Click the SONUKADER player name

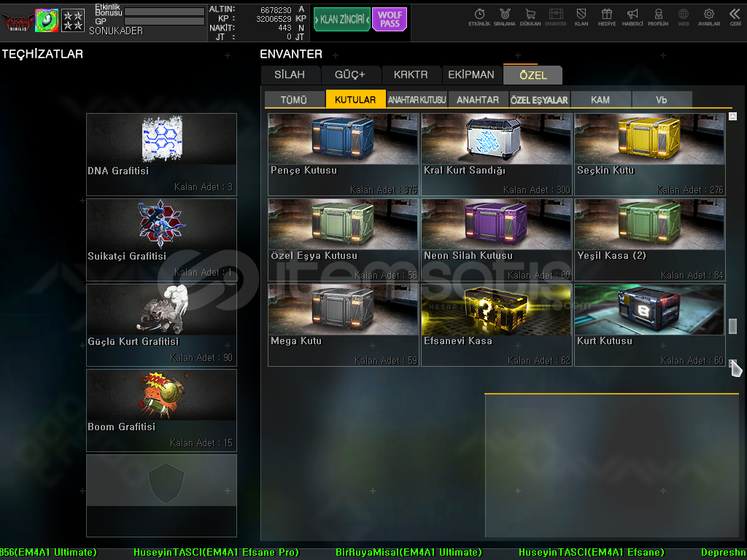click(116, 31)
